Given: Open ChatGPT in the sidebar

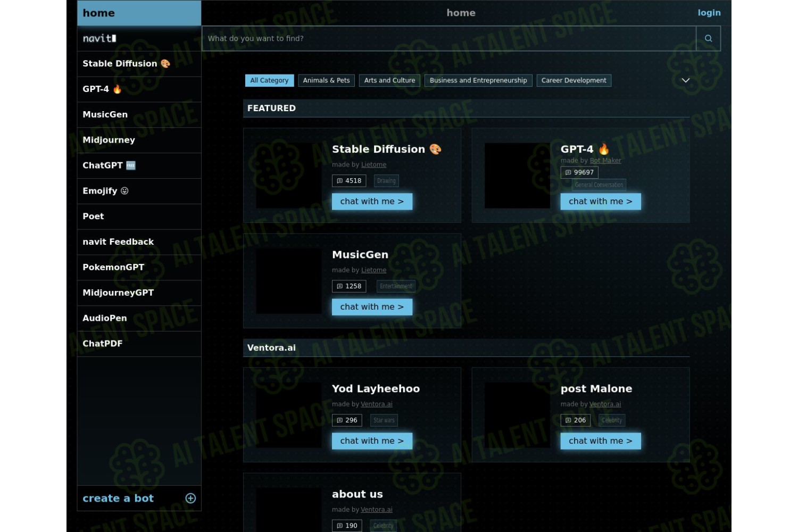Looking at the screenshot, I should point(139,165).
